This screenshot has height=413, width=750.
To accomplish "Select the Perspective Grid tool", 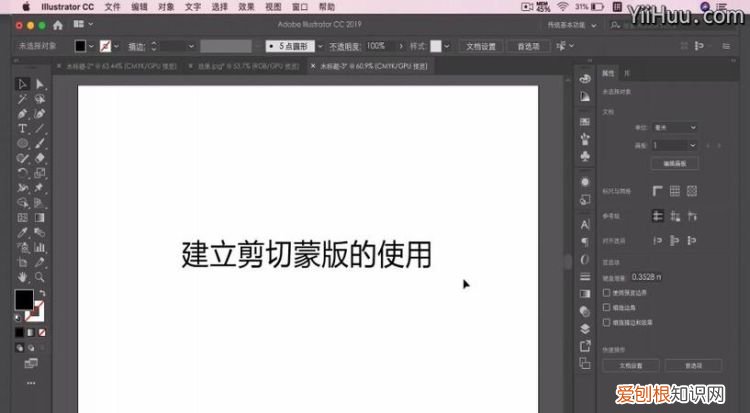I will click(x=40, y=202).
